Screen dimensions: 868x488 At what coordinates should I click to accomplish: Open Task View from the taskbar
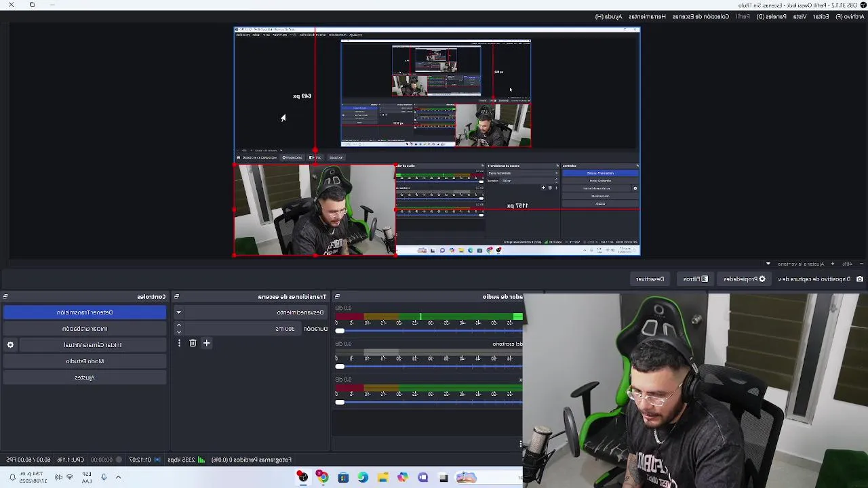[443, 477]
